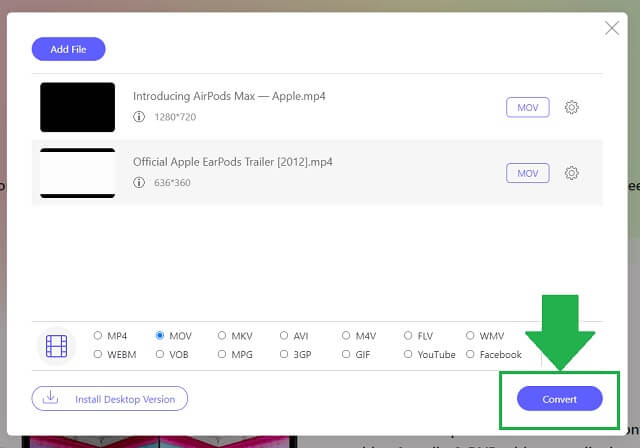The width and height of the screenshot is (640, 448).
Task: Select the YouTube format radio button
Action: [x=408, y=354]
